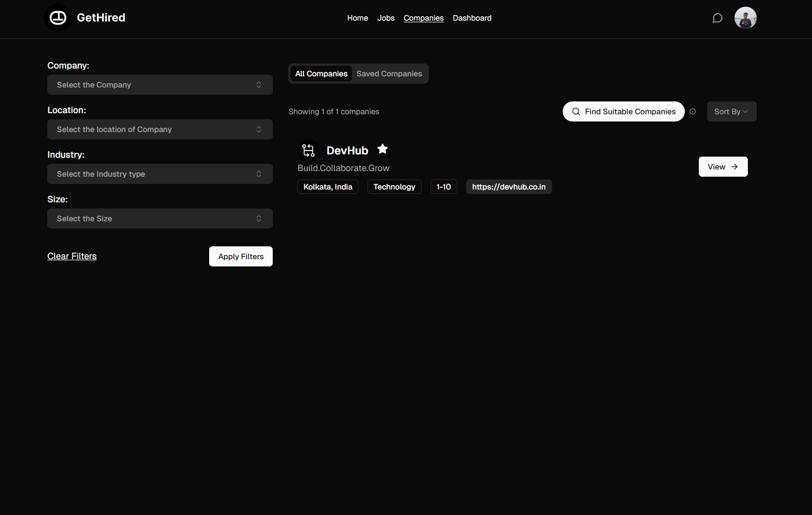
Task: Click the Build.Collaborate.Grow tagline
Action: (344, 168)
